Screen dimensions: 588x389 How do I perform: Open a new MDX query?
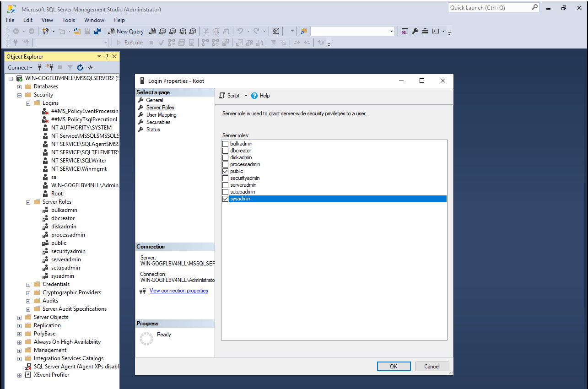pos(162,31)
